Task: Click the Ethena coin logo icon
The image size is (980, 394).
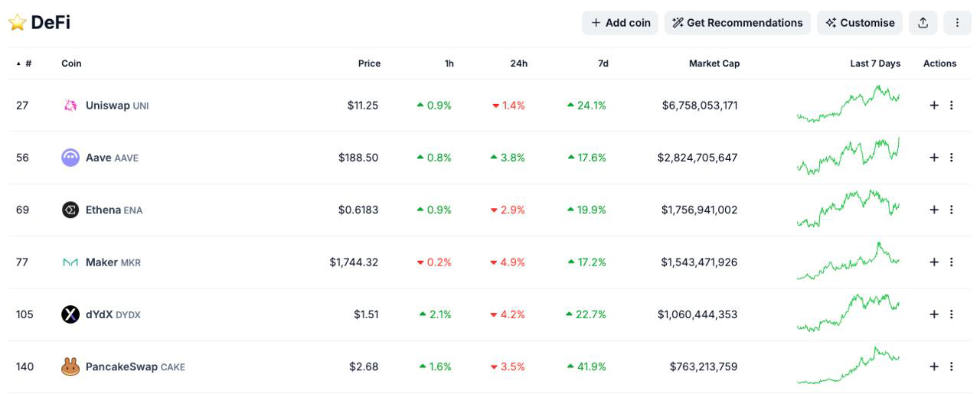Action: [70, 210]
